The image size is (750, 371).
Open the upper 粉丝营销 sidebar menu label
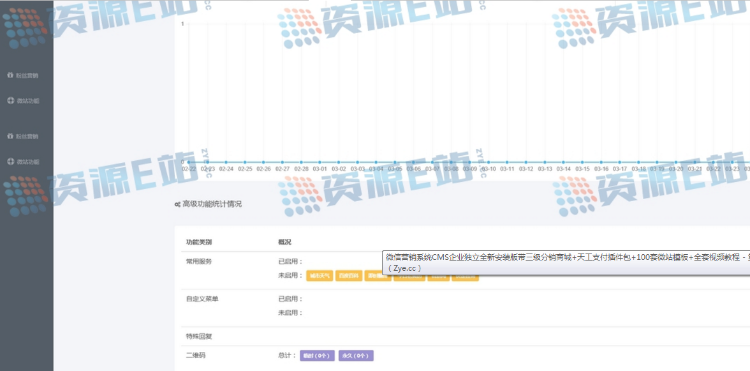click(x=27, y=76)
